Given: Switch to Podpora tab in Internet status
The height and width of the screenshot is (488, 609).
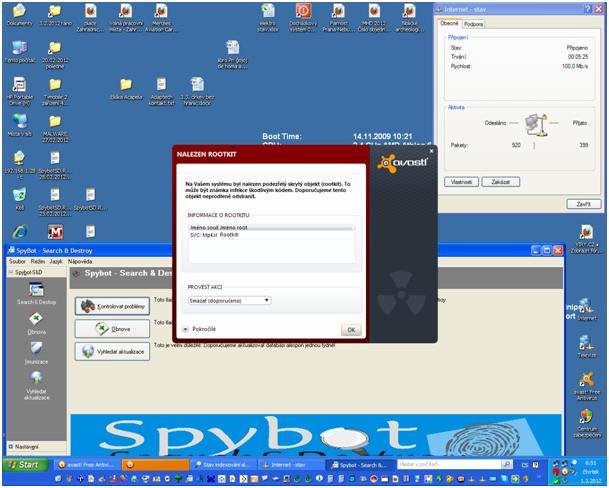Looking at the screenshot, I should (x=473, y=24).
